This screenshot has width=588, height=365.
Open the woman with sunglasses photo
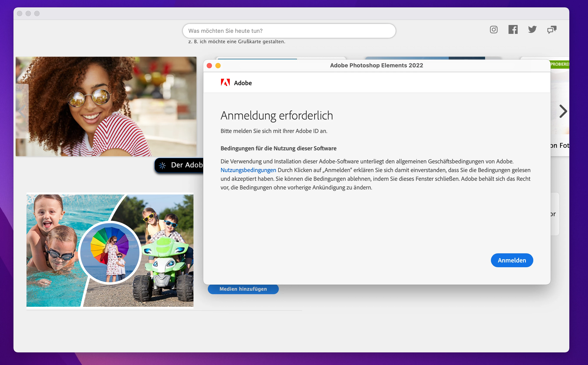click(x=106, y=106)
